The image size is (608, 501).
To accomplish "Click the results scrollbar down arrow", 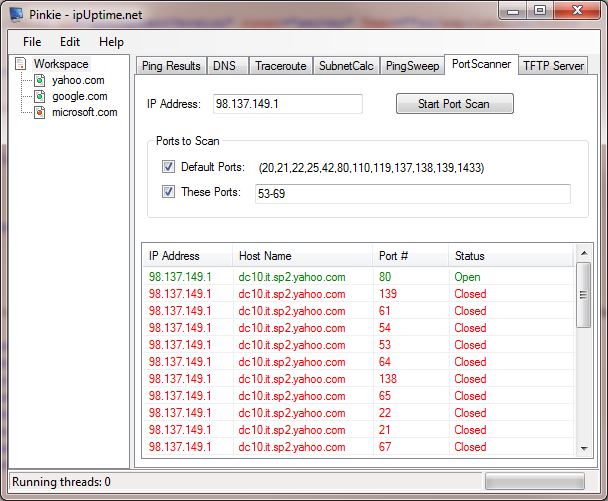I will click(584, 449).
